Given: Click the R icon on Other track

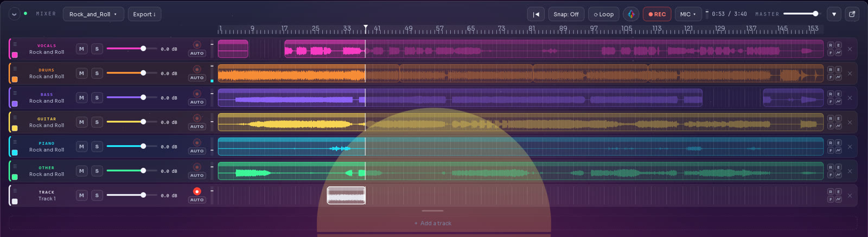Looking at the screenshot, I should 831,167.
